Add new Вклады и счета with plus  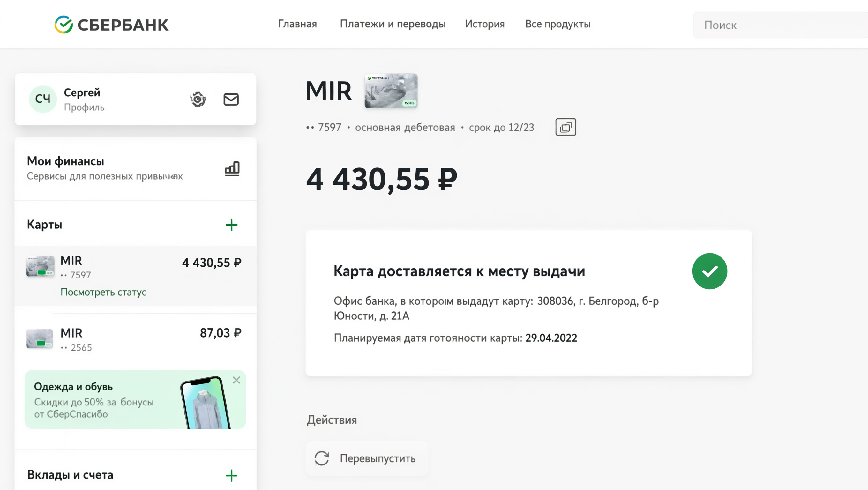(x=231, y=476)
